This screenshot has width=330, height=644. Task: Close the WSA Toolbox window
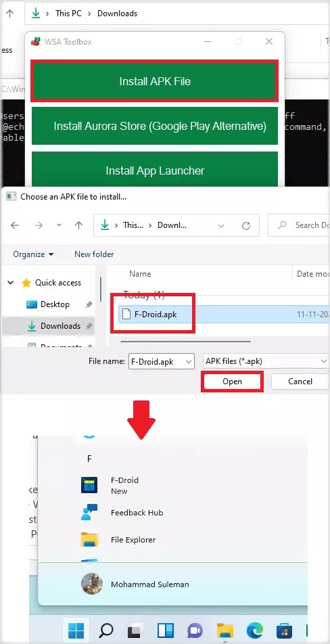pyautogui.click(x=269, y=41)
